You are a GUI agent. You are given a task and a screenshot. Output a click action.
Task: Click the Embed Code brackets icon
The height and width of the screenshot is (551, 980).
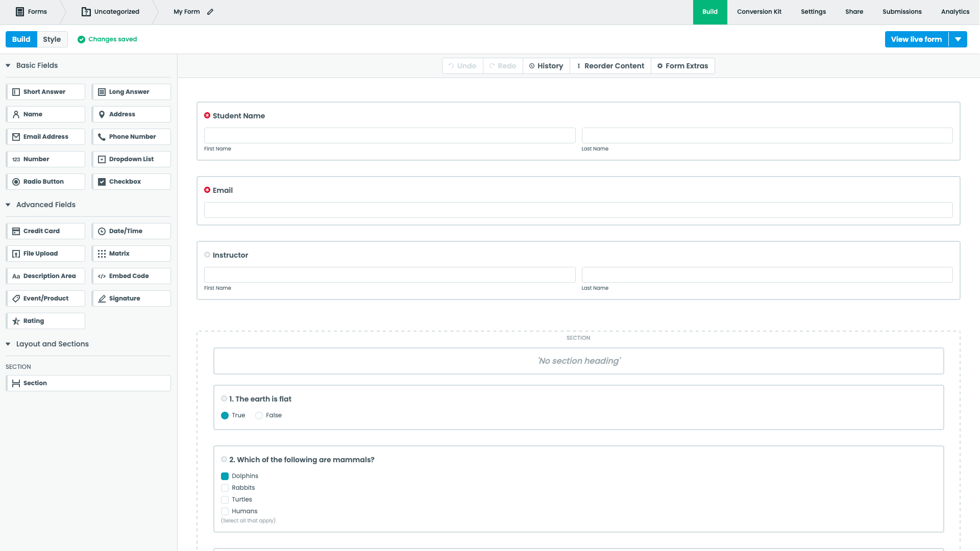coord(102,276)
